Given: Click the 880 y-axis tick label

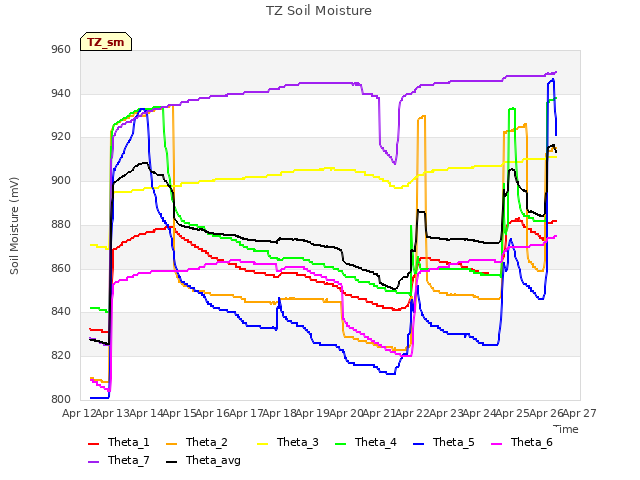Looking at the screenshot, I should (x=61, y=224).
